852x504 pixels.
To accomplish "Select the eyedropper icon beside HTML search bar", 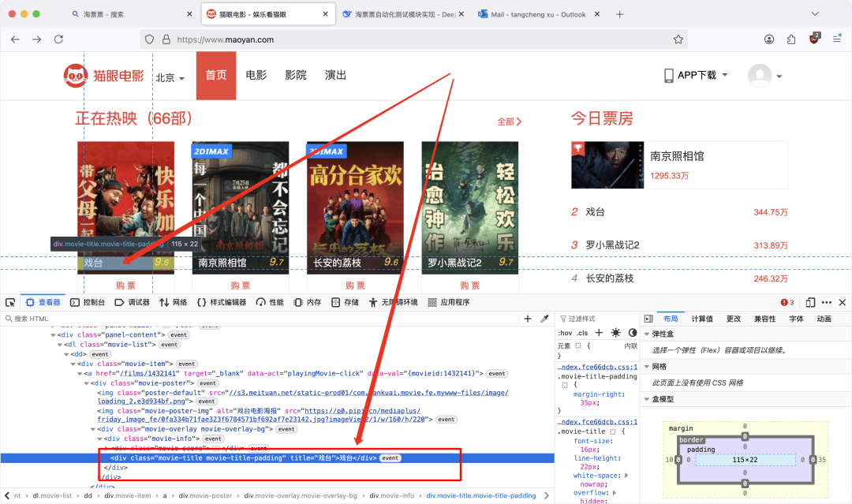I will (545, 318).
